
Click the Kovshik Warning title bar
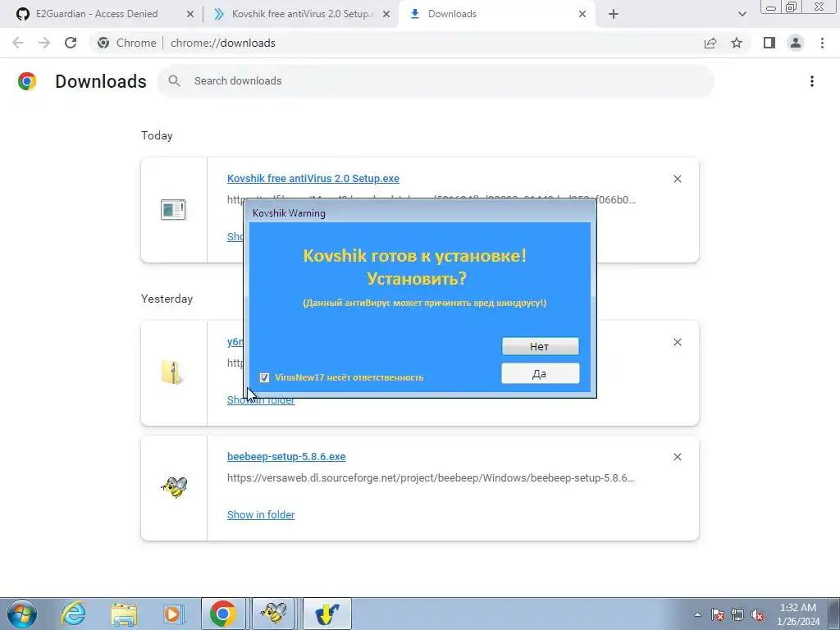click(420, 212)
